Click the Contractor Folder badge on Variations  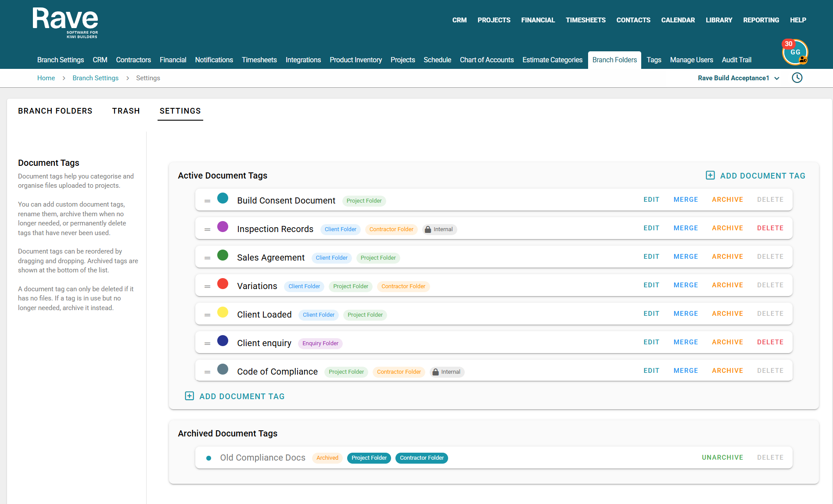pyautogui.click(x=403, y=286)
